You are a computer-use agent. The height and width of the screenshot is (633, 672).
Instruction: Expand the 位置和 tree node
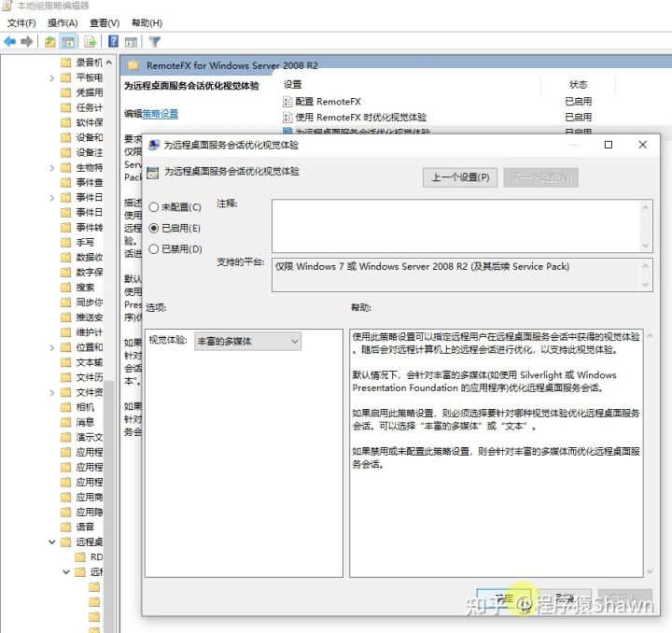[52, 347]
